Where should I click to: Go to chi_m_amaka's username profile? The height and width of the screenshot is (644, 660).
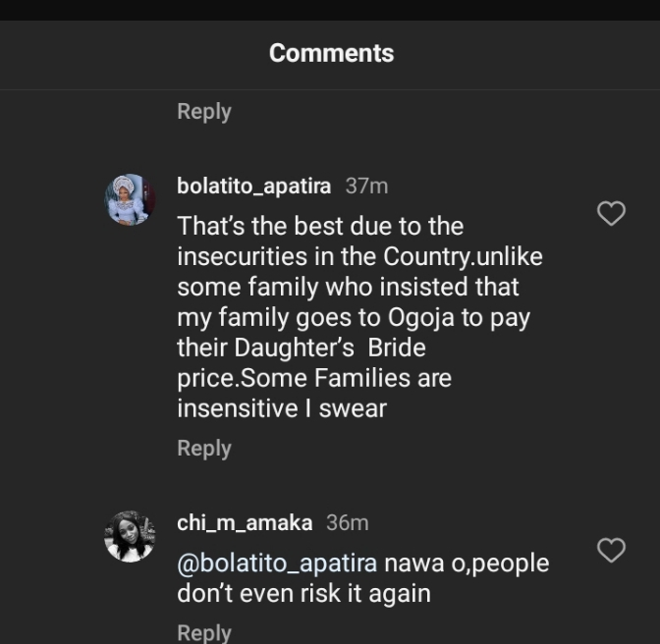click(x=245, y=523)
